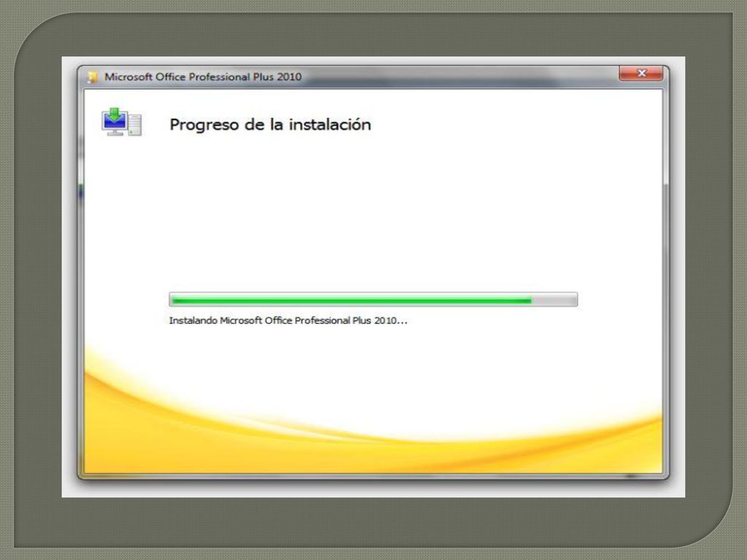Image resolution: width=747 pixels, height=560 pixels.
Task: Click the Office icon in title bar
Action: (93, 77)
